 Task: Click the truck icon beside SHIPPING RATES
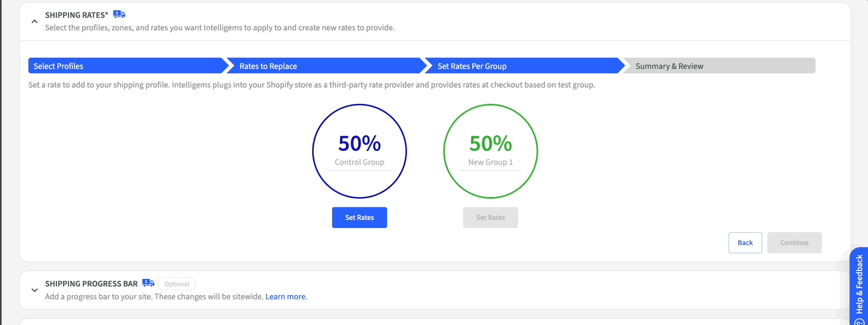click(x=119, y=14)
